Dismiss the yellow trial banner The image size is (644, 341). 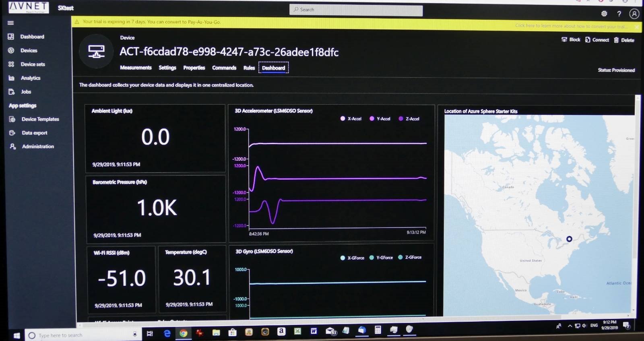click(636, 27)
